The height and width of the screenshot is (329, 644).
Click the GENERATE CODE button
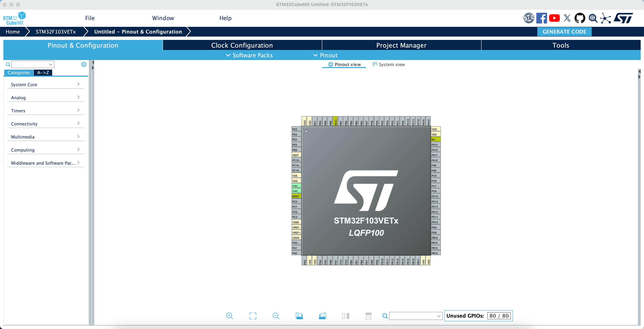(x=564, y=32)
